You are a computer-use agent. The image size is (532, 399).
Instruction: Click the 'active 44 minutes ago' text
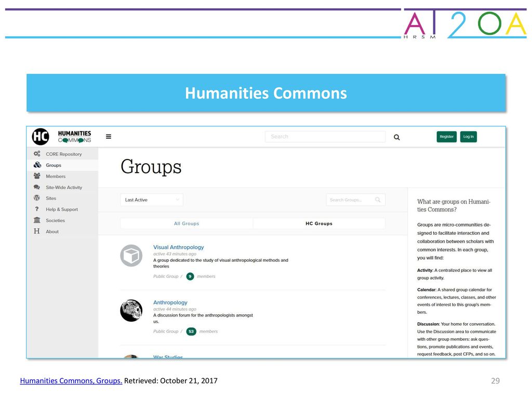pyautogui.click(x=175, y=309)
